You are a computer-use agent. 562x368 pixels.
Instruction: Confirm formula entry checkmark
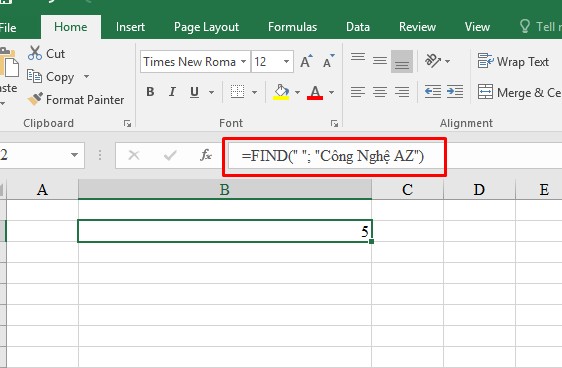click(170, 155)
